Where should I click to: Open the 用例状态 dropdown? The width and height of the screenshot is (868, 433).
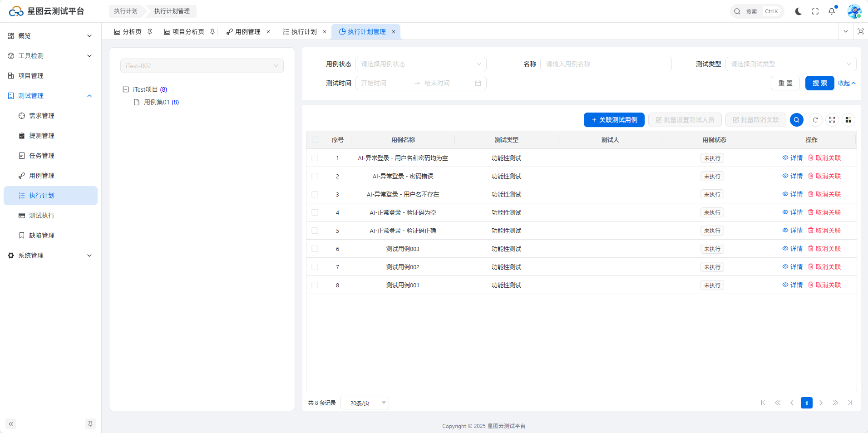point(420,64)
